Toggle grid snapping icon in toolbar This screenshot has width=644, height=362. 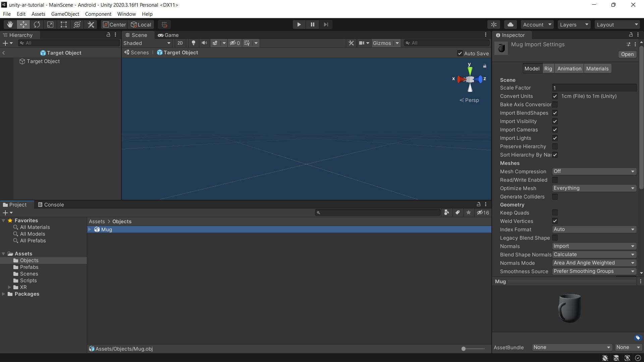164,24
